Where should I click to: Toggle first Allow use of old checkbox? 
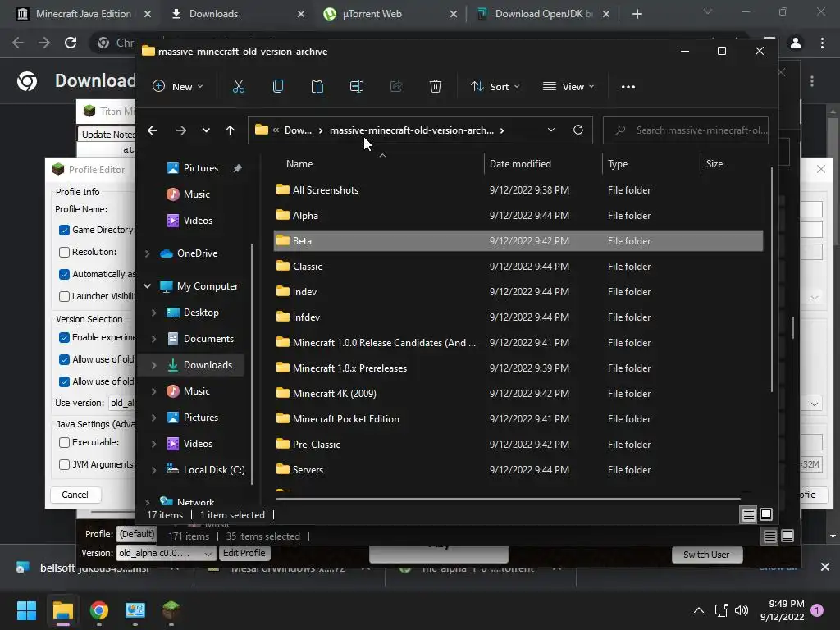pos(64,359)
